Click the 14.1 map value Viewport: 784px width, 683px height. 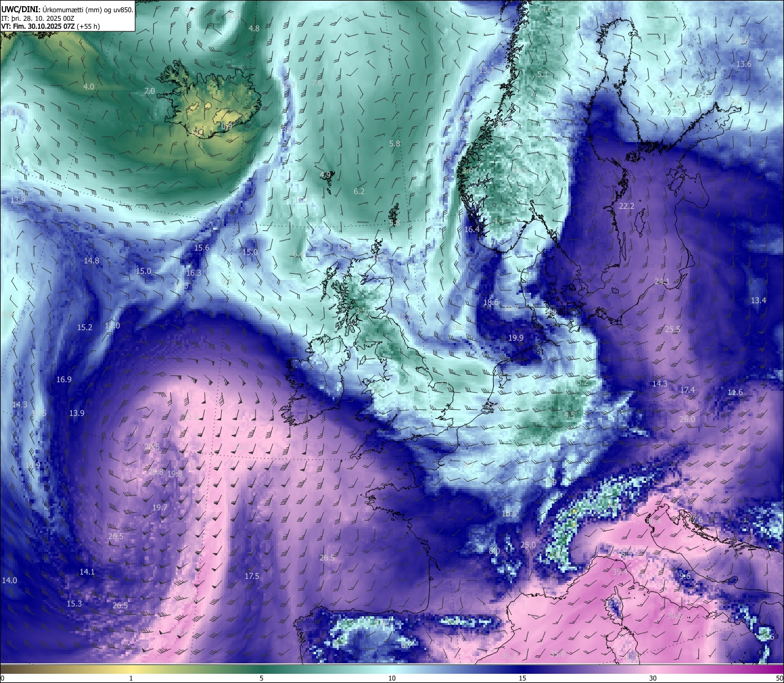pyautogui.click(x=87, y=572)
